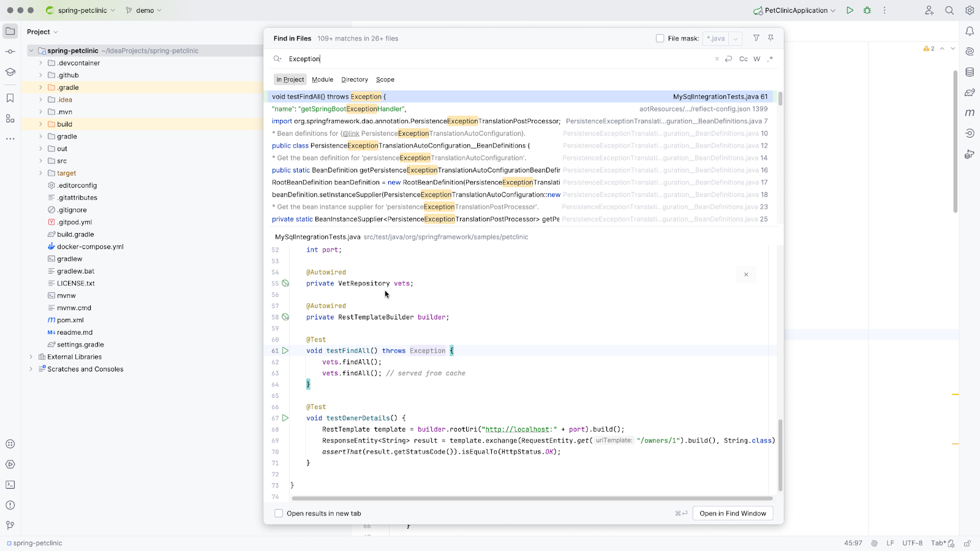
Task: Open the Structure tool window icon
Action: [x=10, y=119]
